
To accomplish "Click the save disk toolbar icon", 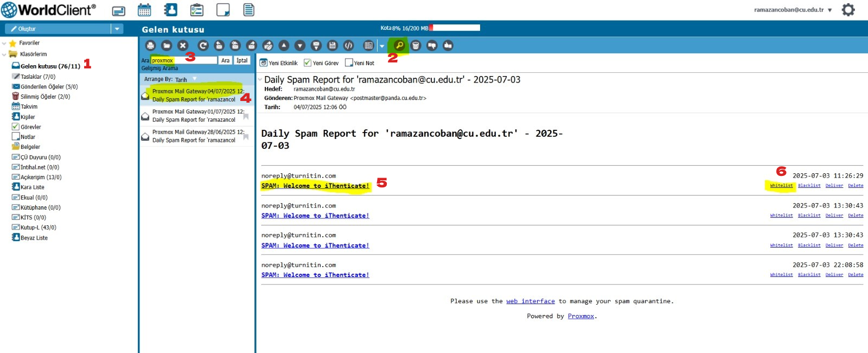I will pyautogui.click(x=333, y=46).
